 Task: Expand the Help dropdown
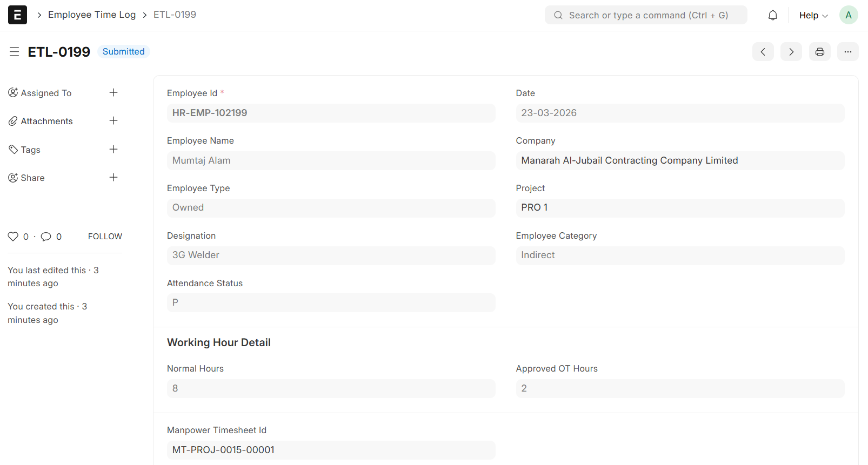pyautogui.click(x=813, y=15)
